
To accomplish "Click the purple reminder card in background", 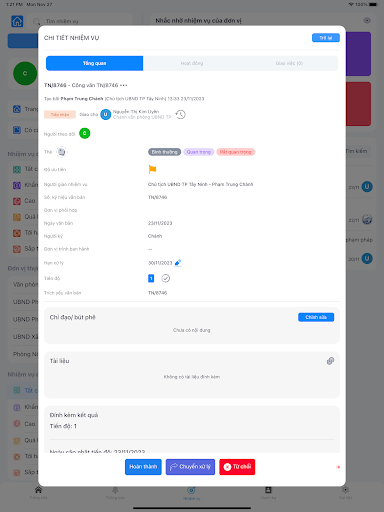I will [x=358, y=54].
